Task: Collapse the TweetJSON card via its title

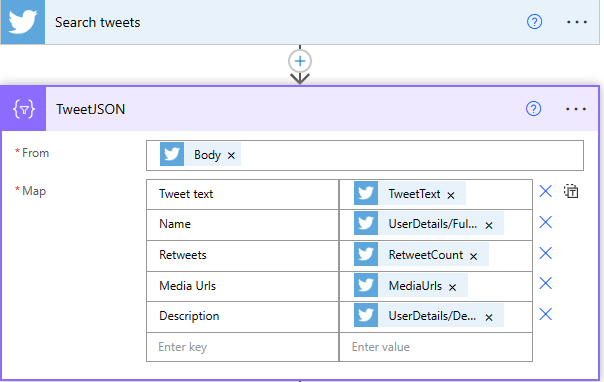Action: [x=91, y=109]
